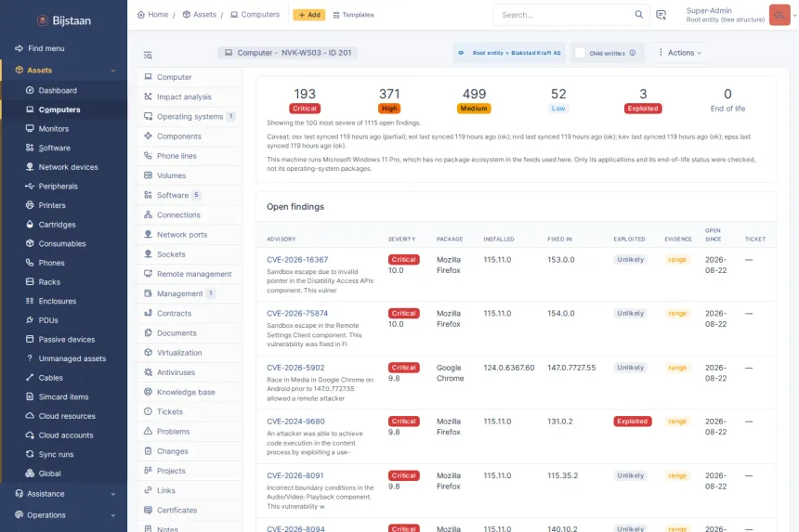Click the Phones handset icon
Image resolution: width=799 pixels, height=532 pixels.
tap(30, 263)
